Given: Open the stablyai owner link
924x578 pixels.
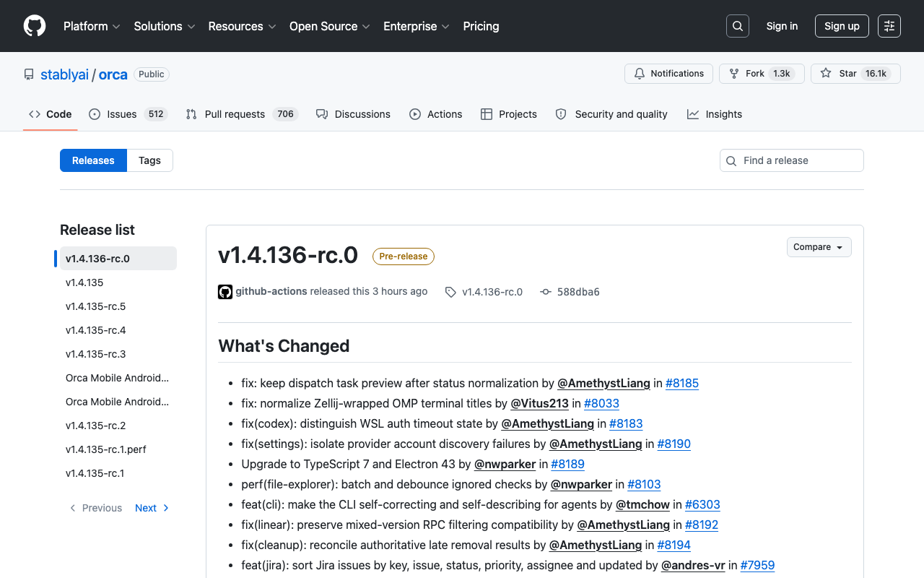Looking at the screenshot, I should pos(64,74).
